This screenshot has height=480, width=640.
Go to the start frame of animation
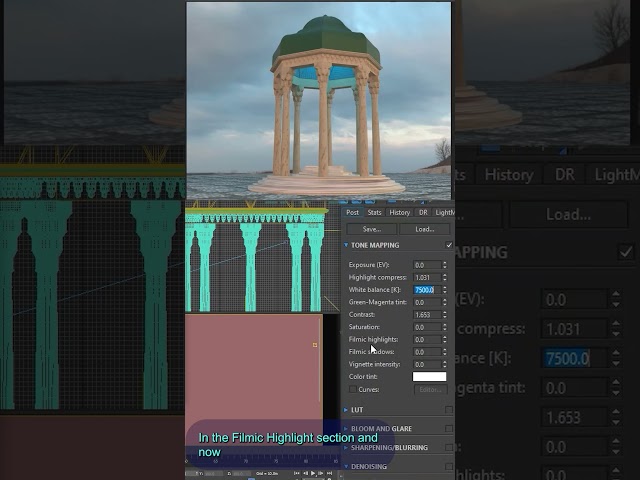(297, 473)
